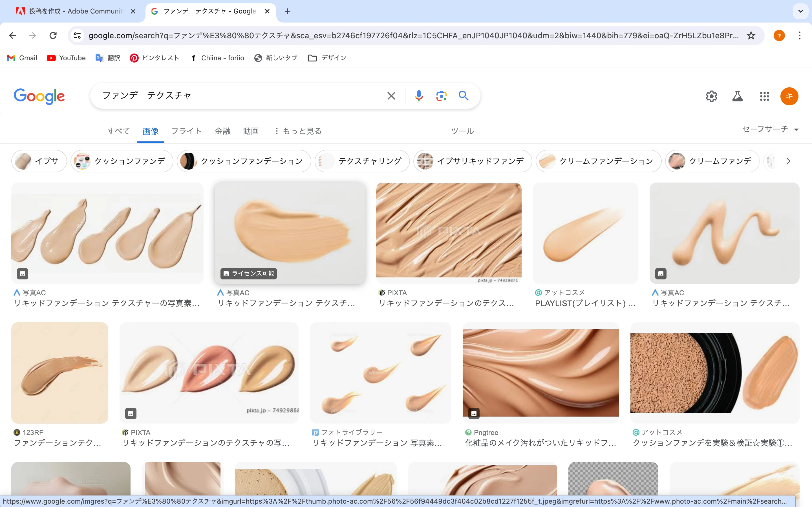This screenshot has width=812, height=507.
Task: Switch to the すべて search tab
Action: click(x=118, y=131)
